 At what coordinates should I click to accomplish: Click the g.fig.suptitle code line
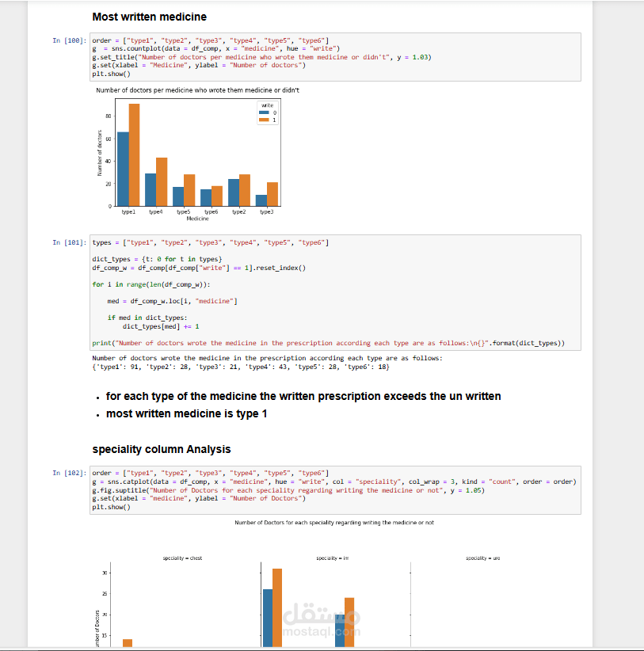(288, 490)
